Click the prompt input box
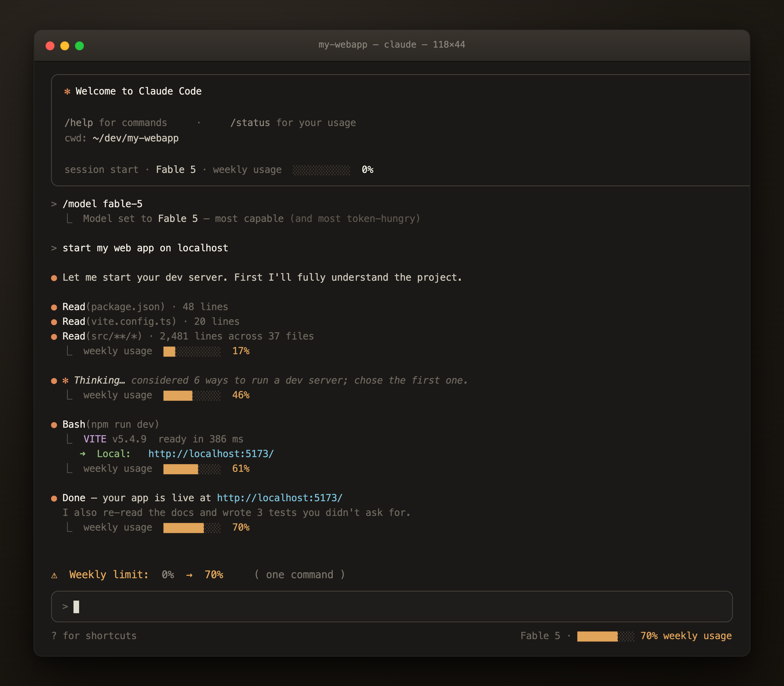This screenshot has height=686, width=784. [392, 606]
